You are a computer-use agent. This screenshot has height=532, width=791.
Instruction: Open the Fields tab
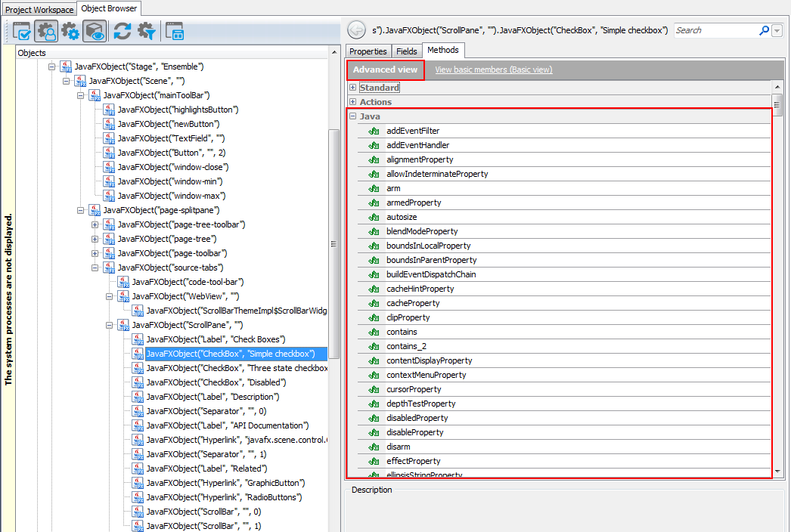click(407, 51)
